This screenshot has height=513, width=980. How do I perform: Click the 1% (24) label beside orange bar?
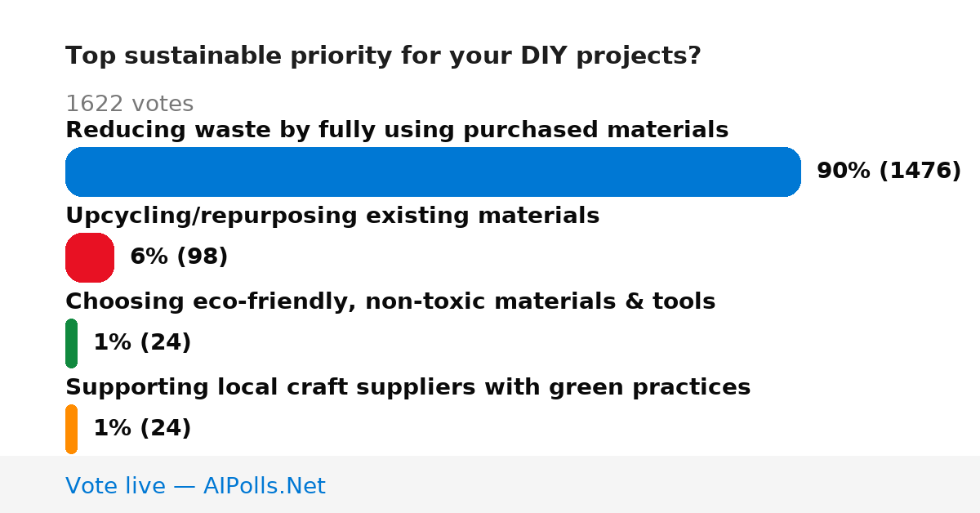pyautogui.click(x=142, y=428)
